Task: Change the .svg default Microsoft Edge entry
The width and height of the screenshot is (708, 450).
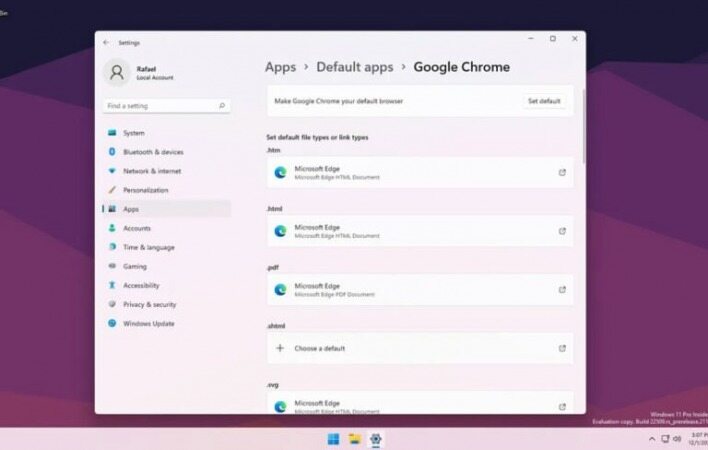Action: click(420, 403)
